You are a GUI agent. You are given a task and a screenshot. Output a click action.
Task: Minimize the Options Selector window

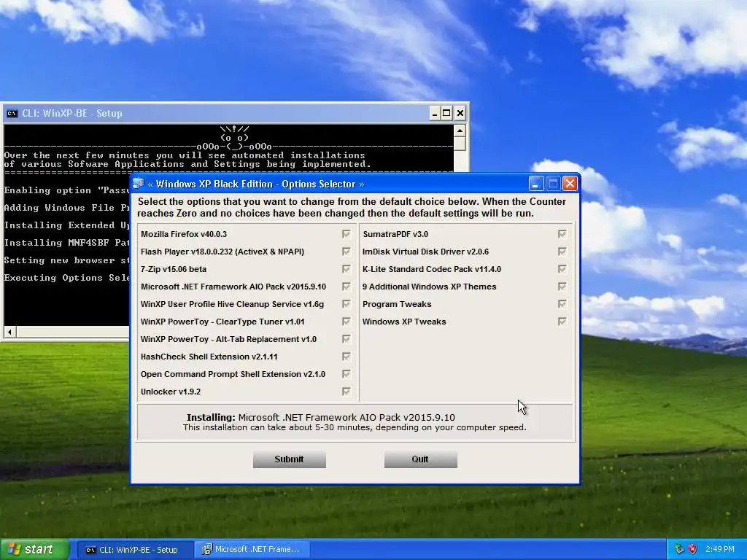pos(536,183)
